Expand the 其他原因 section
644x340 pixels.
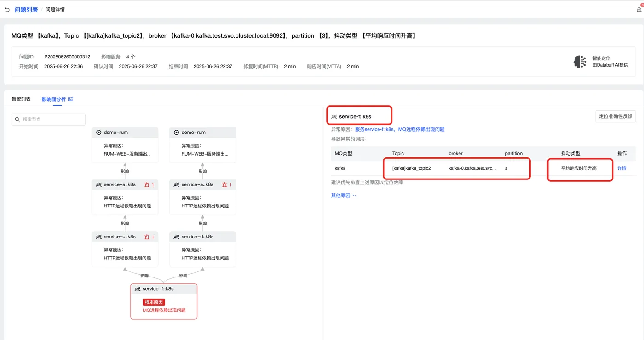pyautogui.click(x=344, y=196)
